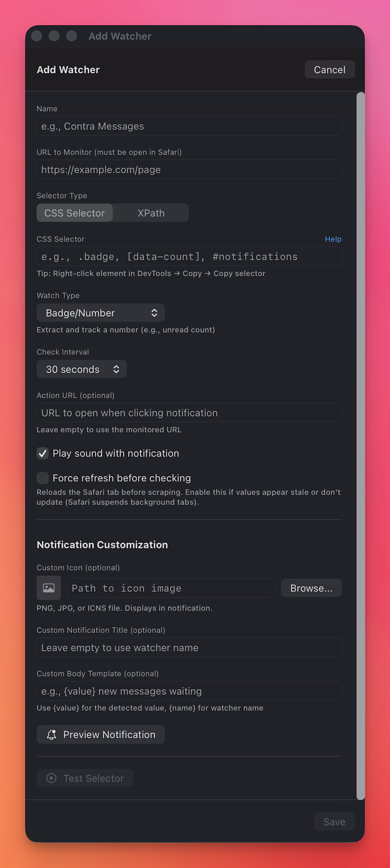Click the bell icon on Preview Notification

52,734
